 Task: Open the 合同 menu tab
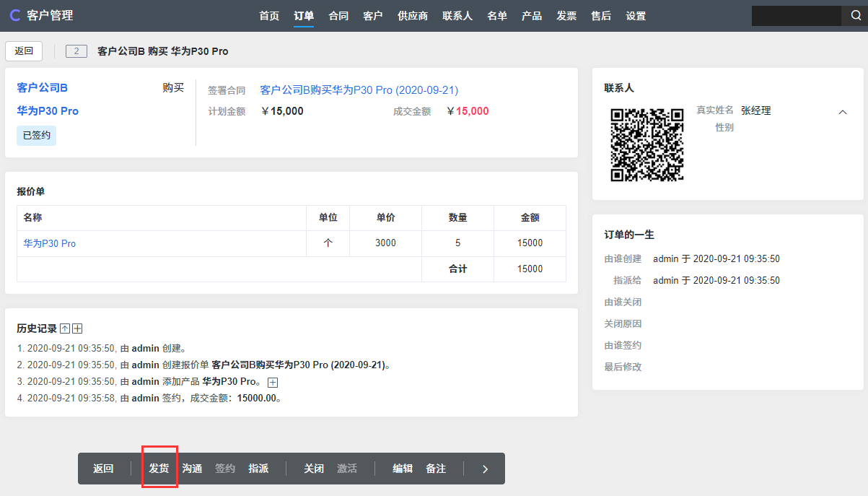click(x=338, y=16)
